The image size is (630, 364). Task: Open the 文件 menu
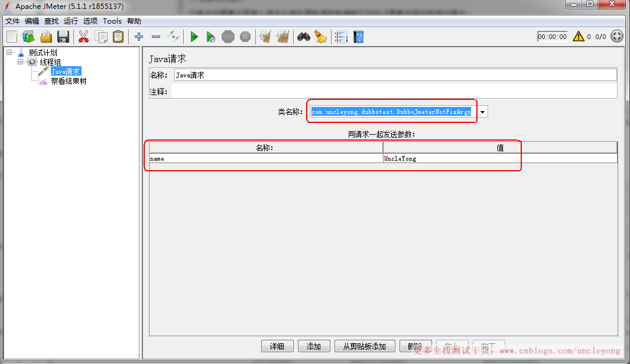point(12,21)
